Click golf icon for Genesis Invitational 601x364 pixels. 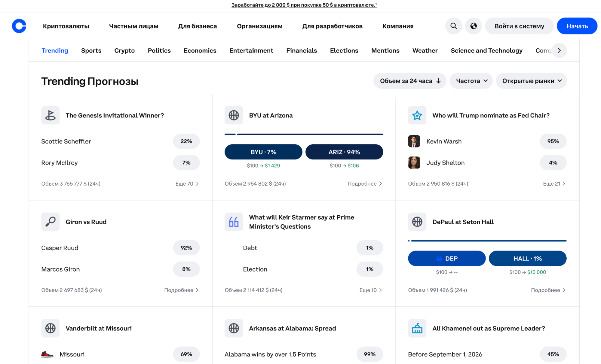pyautogui.click(x=50, y=115)
